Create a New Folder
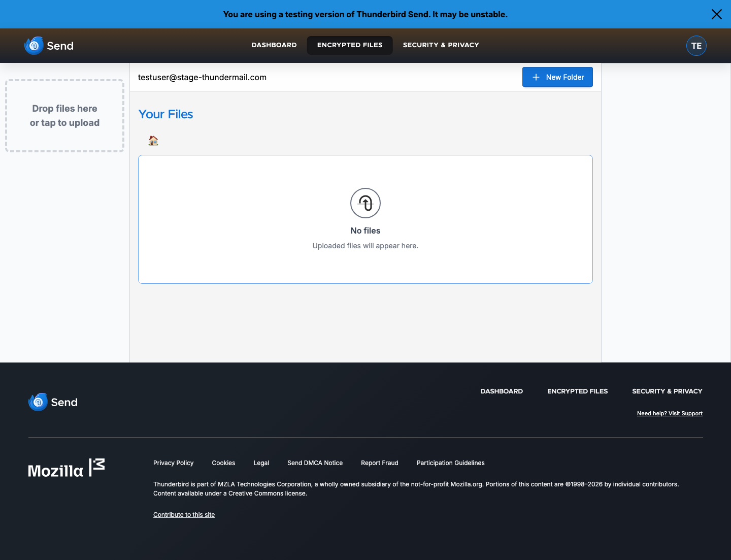The width and height of the screenshot is (731, 560). [x=557, y=77]
